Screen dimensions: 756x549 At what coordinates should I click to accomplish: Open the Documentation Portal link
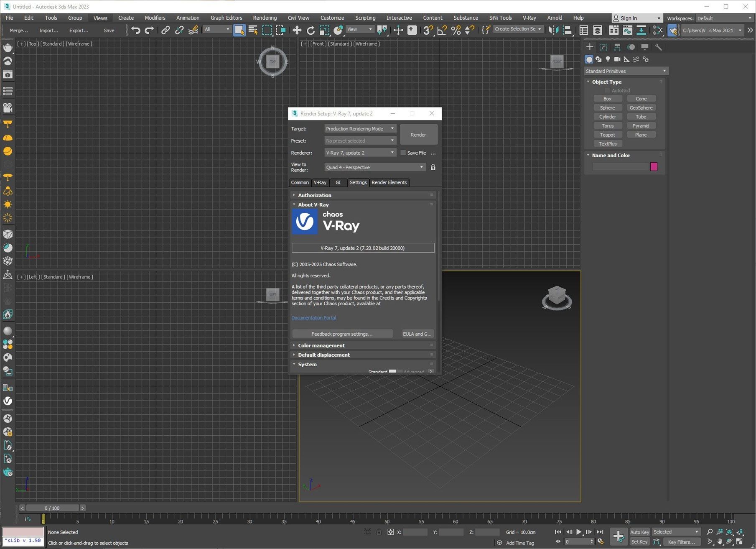313,318
